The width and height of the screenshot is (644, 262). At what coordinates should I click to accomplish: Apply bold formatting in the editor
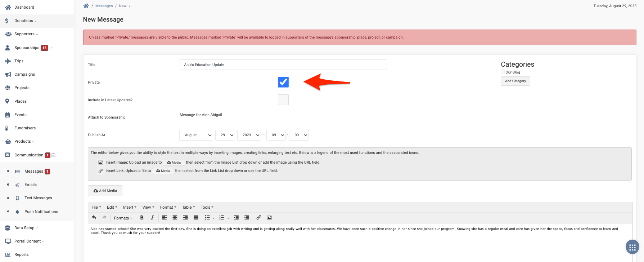click(x=142, y=218)
